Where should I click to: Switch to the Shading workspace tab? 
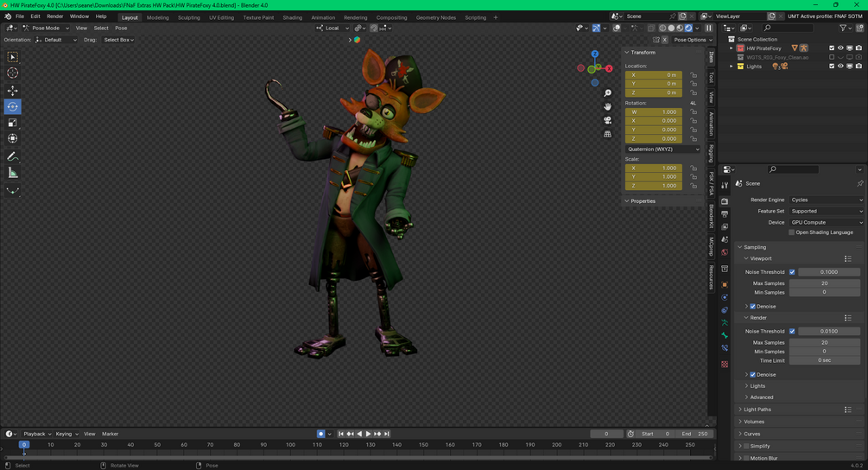(x=293, y=17)
